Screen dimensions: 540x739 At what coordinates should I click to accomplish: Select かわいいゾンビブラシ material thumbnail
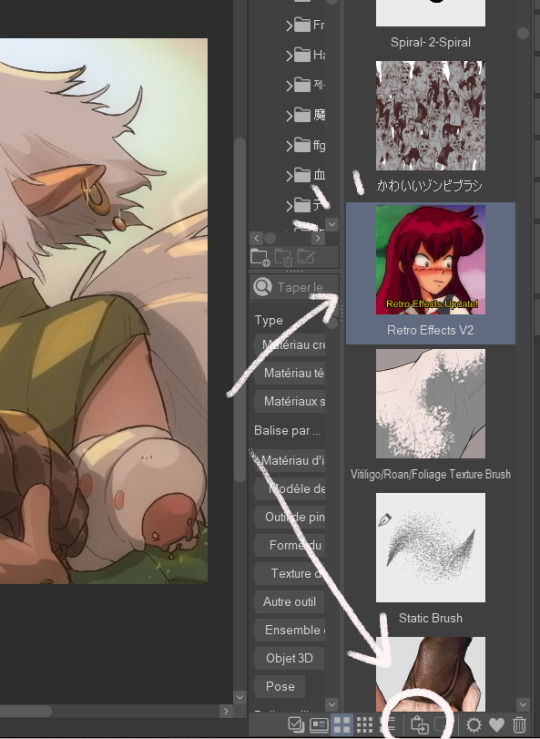point(430,115)
